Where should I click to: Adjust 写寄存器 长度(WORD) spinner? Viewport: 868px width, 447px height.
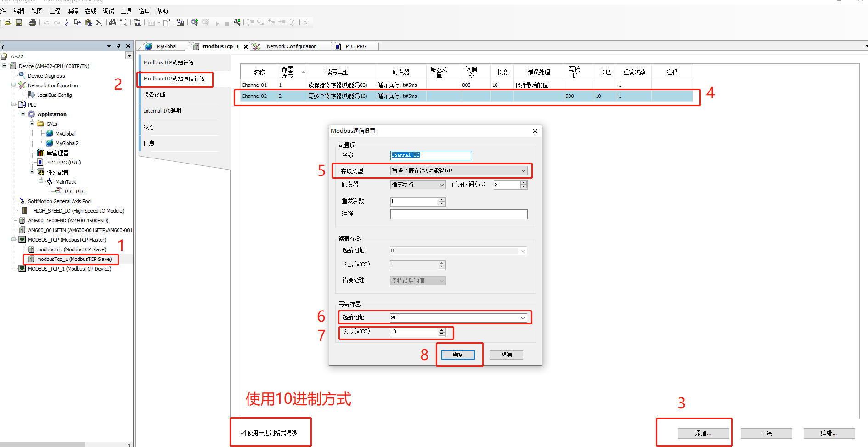[442, 332]
